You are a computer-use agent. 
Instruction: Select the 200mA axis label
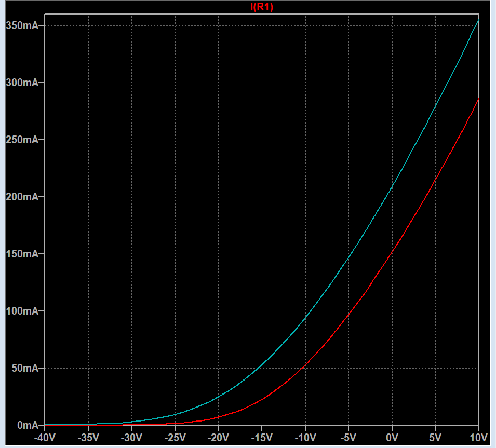pos(22,197)
